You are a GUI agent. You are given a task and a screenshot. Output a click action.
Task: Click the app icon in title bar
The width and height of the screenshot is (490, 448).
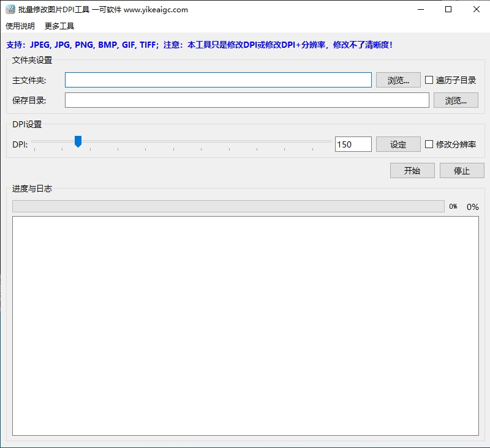point(10,9)
